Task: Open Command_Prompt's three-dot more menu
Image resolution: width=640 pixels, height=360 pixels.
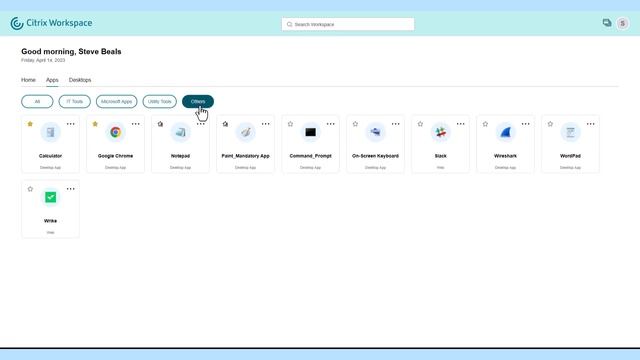Action: [331, 124]
